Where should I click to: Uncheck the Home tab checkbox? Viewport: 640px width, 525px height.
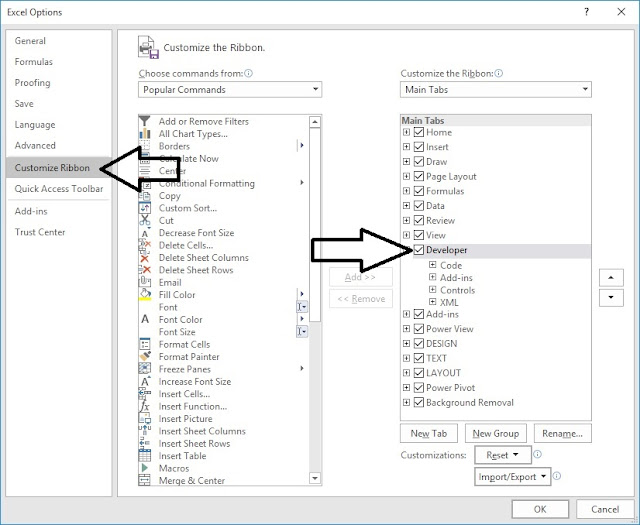click(419, 132)
